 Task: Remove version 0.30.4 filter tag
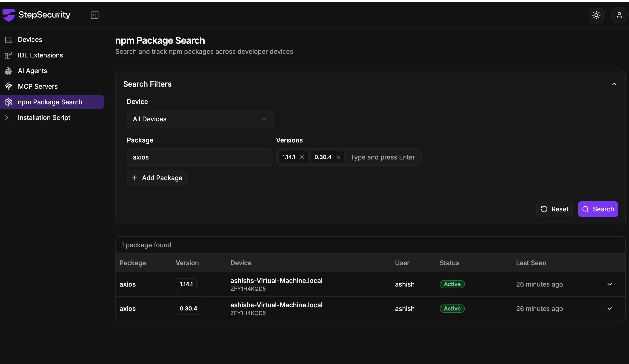338,157
